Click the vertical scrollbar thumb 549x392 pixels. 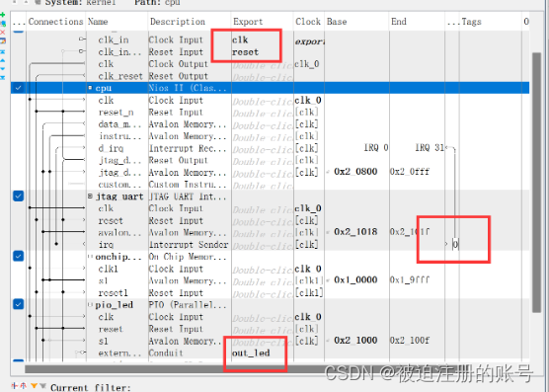tap(537, 182)
